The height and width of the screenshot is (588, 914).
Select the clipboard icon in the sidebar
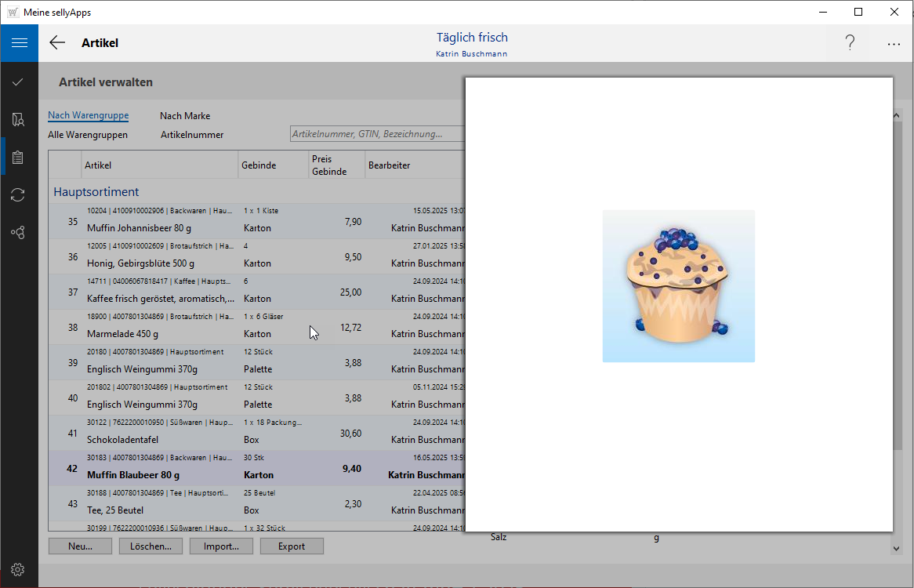(x=18, y=157)
